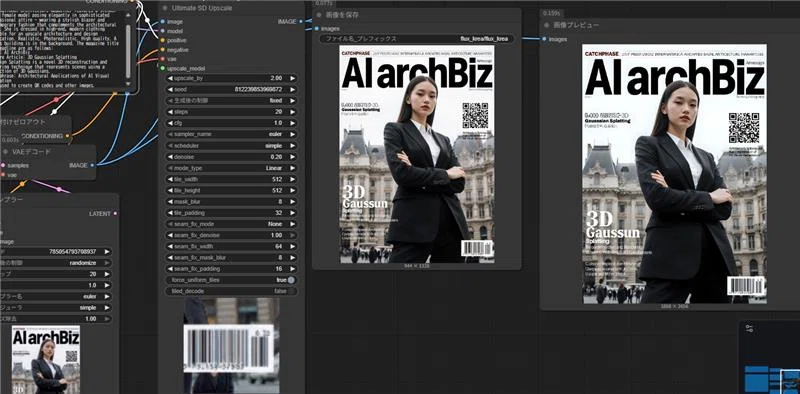Viewport: 800px width, 394px height.
Task: Increase seam_fix_mask_blur with right arrow
Action: 292,258
